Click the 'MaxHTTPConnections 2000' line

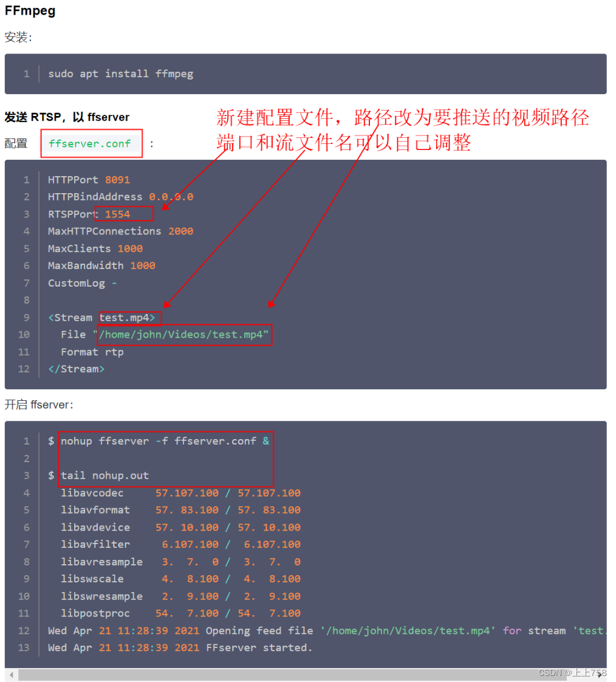(120, 231)
